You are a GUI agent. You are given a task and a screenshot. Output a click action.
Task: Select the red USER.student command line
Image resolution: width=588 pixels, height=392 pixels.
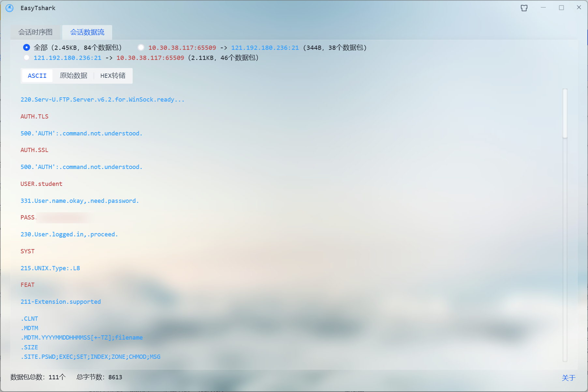[41, 184]
